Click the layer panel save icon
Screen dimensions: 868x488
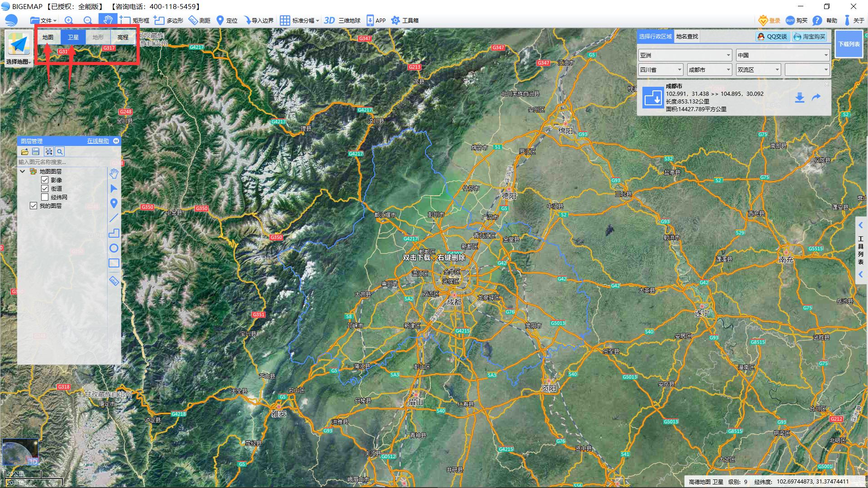[x=36, y=152]
